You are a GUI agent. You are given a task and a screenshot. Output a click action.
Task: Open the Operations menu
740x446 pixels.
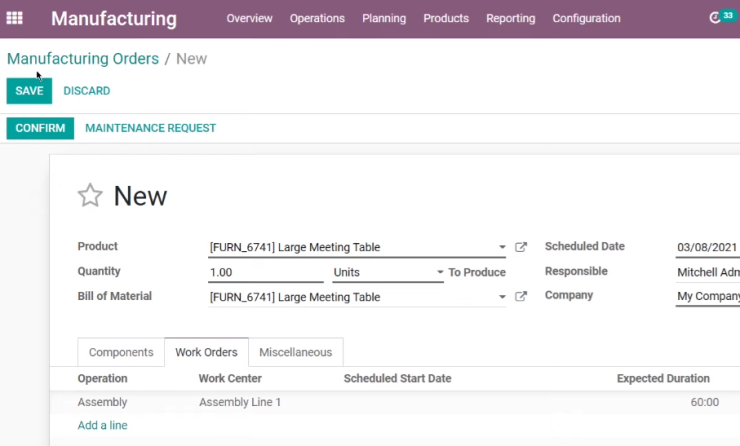317,18
